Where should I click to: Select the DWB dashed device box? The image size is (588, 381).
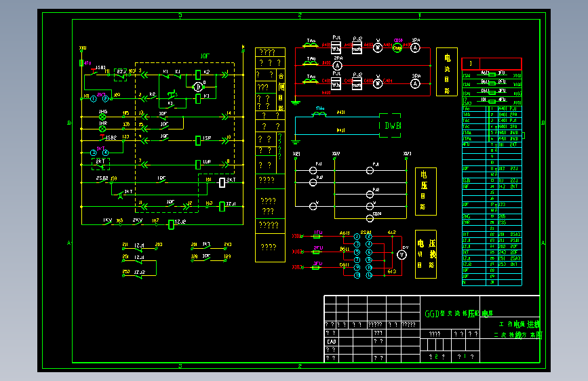[x=390, y=125]
